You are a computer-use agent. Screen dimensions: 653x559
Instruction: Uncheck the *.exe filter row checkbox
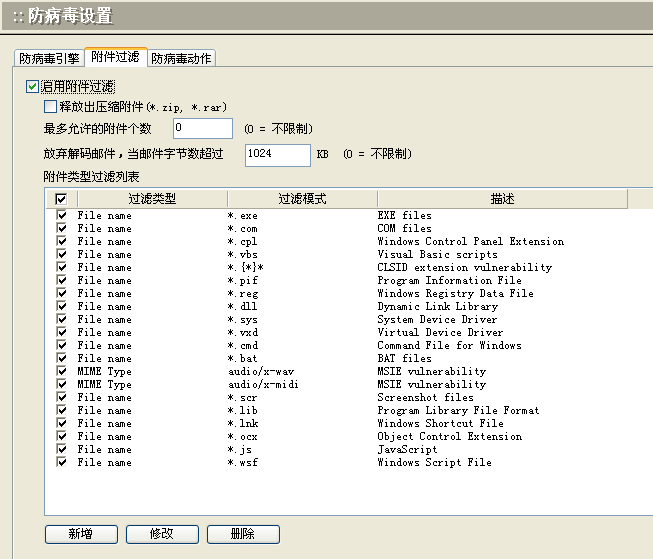pyautogui.click(x=62, y=215)
